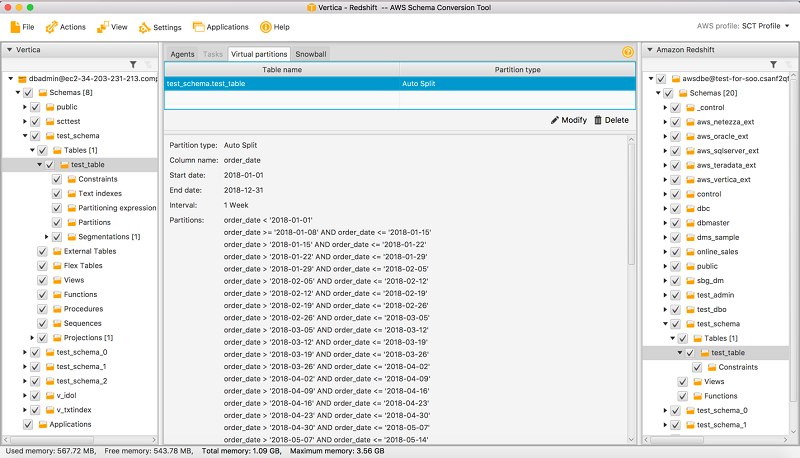Click the folder icon beside Partitioning expression
Screen dimensions: 800x458
tap(72, 208)
